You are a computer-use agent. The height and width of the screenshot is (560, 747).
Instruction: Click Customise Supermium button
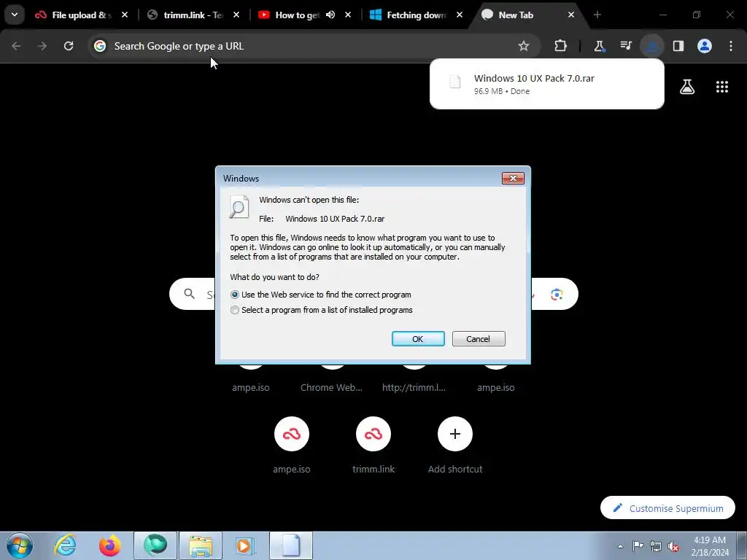667,508
